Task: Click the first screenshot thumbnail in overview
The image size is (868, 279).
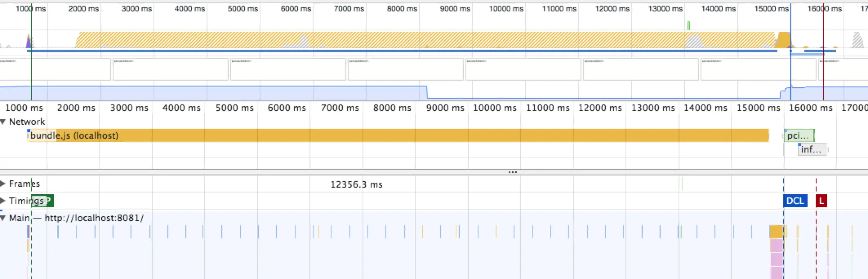Action: point(55,69)
